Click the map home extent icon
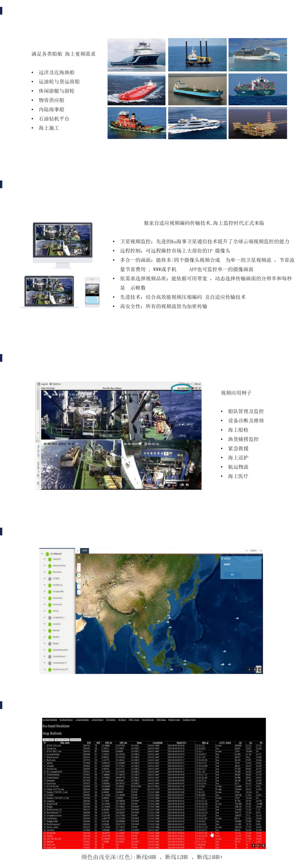 click(x=79, y=581)
